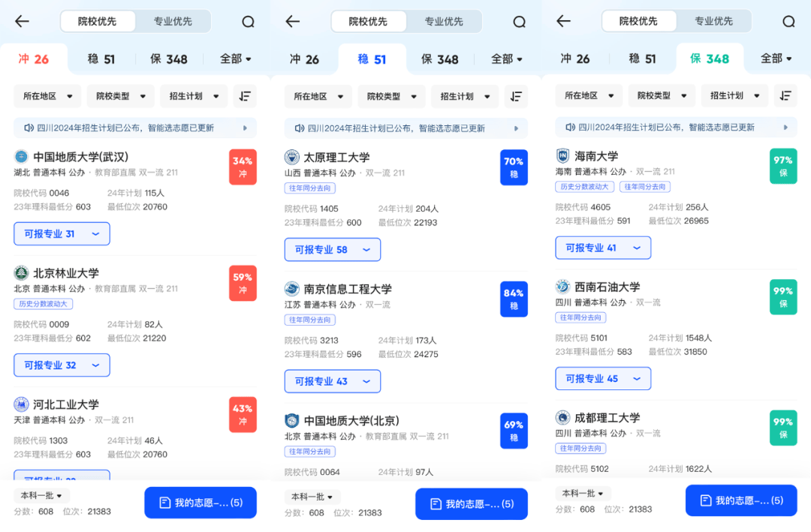Open the 招生计划 announcement in middle panel
The image size is (811, 532).
click(x=406, y=128)
